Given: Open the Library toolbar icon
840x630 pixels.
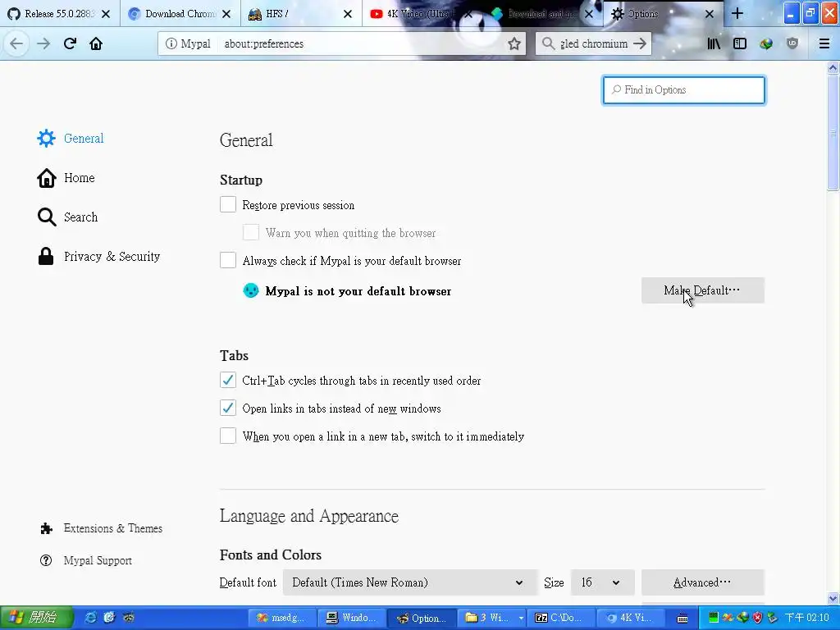Looking at the screenshot, I should pyautogui.click(x=714, y=43).
